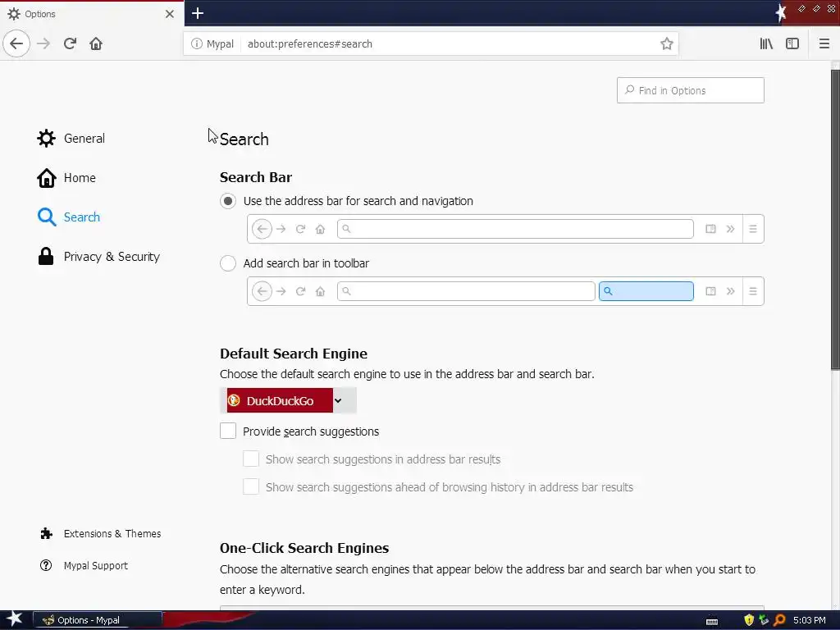
Task: Click the keyboard tray icon
Action: point(712,621)
